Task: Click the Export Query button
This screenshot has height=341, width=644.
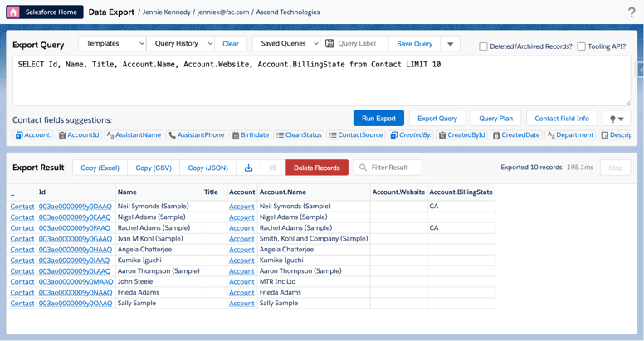Action: point(437,119)
